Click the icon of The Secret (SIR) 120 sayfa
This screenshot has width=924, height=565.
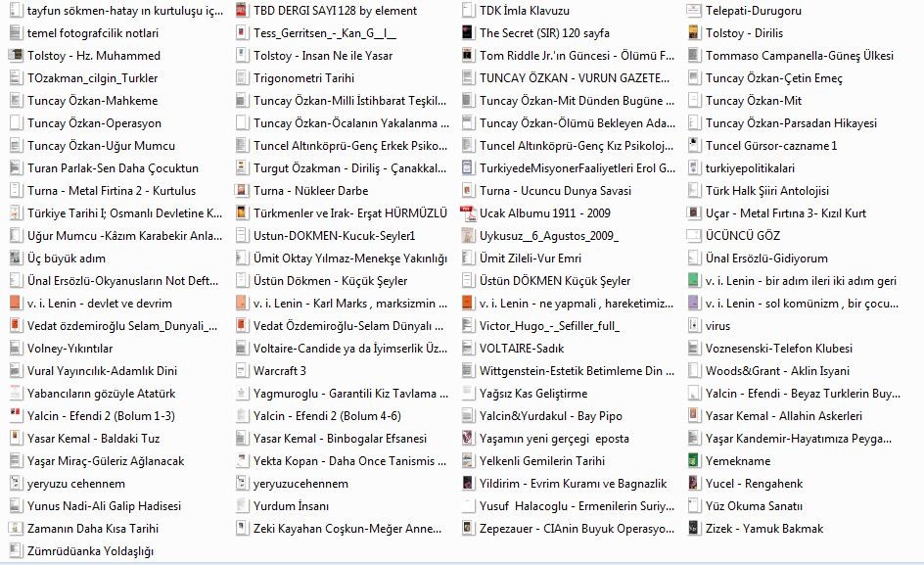pos(468,33)
